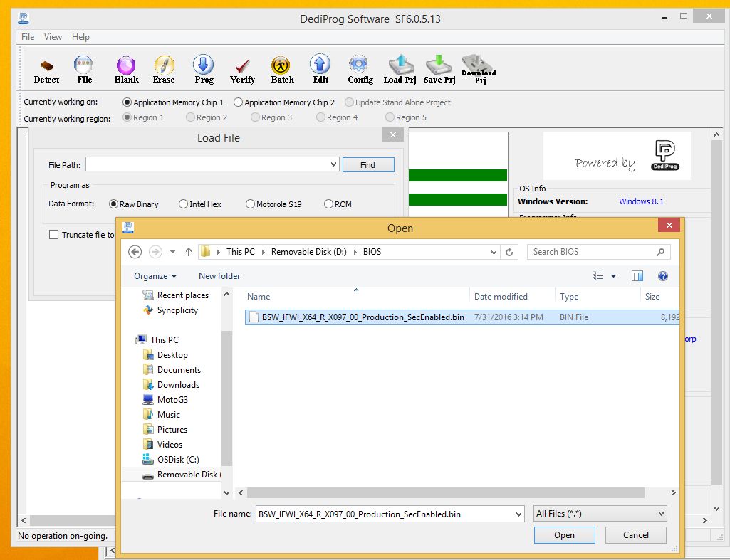This screenshot has width=730, height=560.
Task: Open the Batch operation icon
Action: (282, 69)
